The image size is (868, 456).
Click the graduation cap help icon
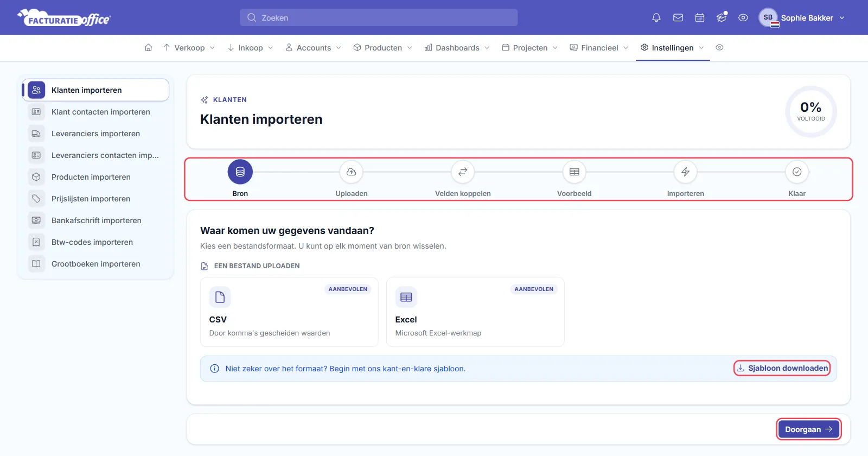point(722,17)
